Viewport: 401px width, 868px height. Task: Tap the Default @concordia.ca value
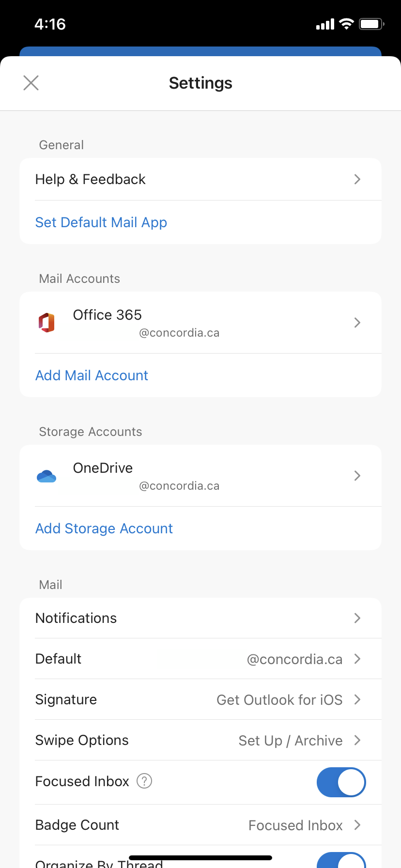coord(295,659)
